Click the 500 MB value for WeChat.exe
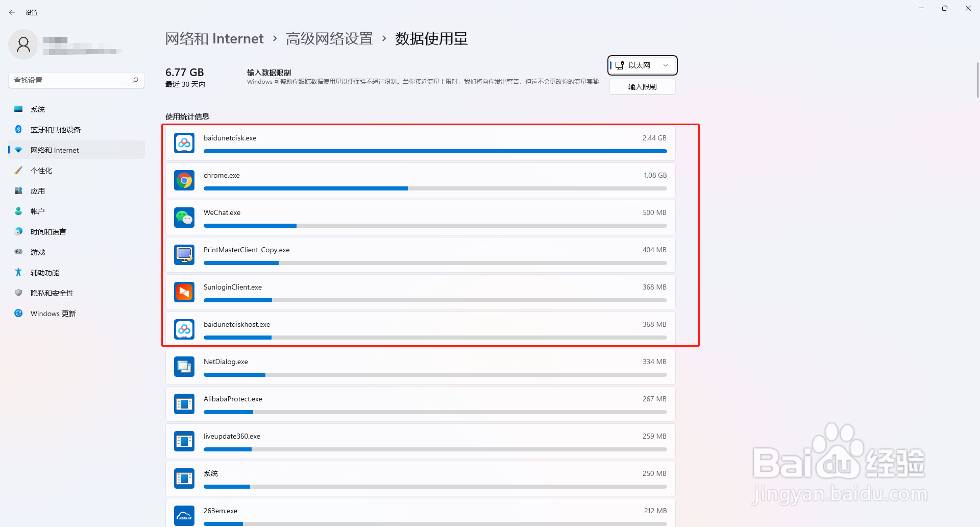 click(654, 212)
